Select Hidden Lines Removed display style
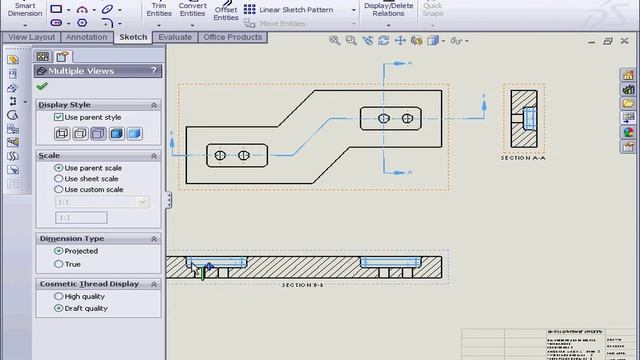The image size is (640, 360). 98,133
